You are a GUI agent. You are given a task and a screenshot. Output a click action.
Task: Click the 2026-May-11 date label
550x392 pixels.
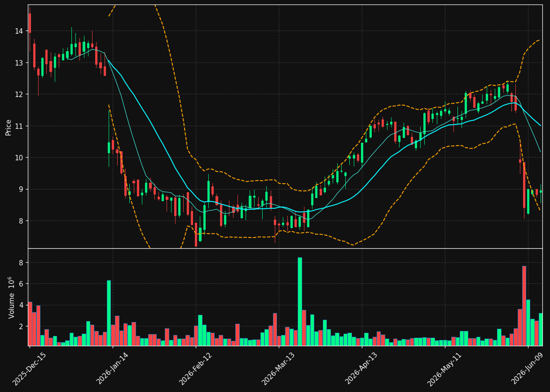coord(444,369)
